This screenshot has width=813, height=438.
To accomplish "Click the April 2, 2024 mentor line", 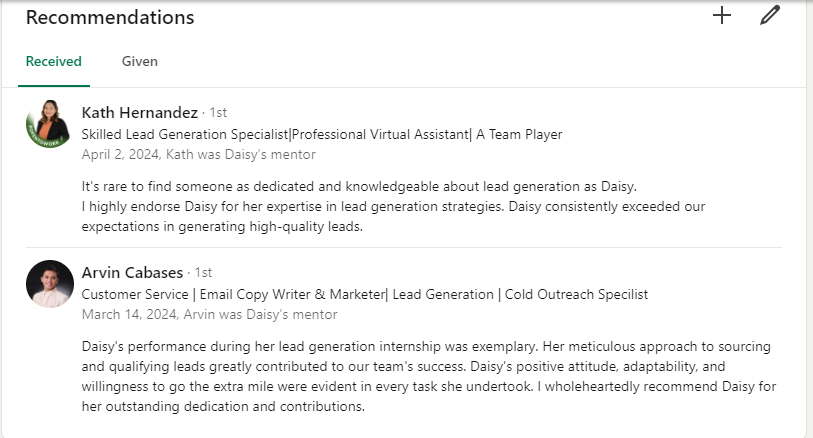I will coord(198,154).
